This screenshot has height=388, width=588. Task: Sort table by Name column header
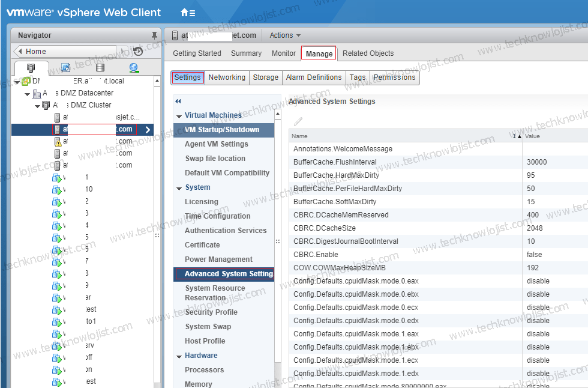[406, 136]
